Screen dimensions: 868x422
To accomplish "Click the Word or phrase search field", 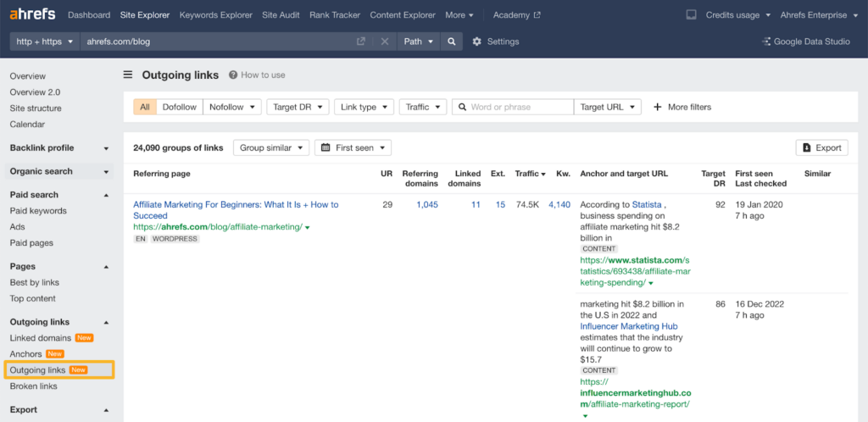I will point(520,107).
